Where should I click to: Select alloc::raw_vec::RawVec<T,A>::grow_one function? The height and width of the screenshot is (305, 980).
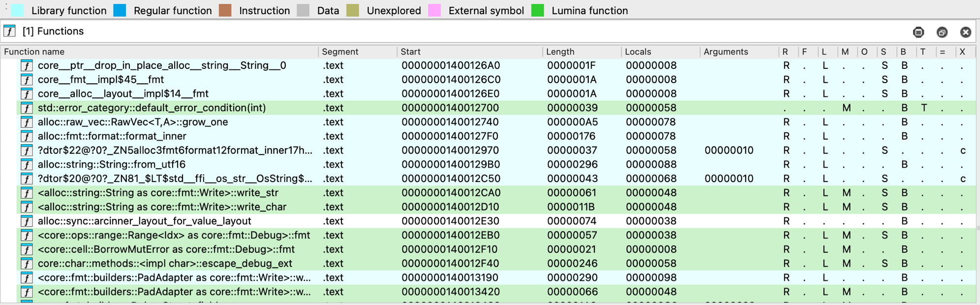coord(133,122)
